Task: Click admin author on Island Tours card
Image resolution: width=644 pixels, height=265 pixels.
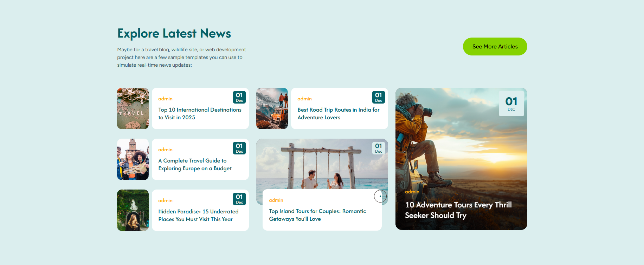Action: point(276,200)
